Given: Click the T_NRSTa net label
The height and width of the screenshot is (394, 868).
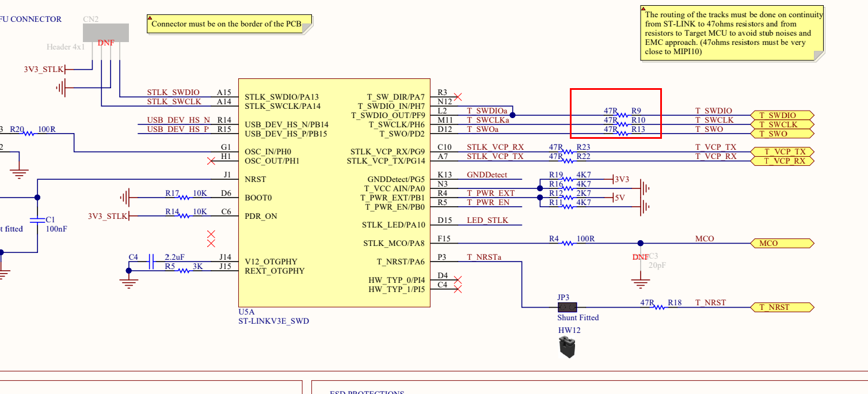Looking at the screenshot, I should pyautogui.click(x=484, y=257).
